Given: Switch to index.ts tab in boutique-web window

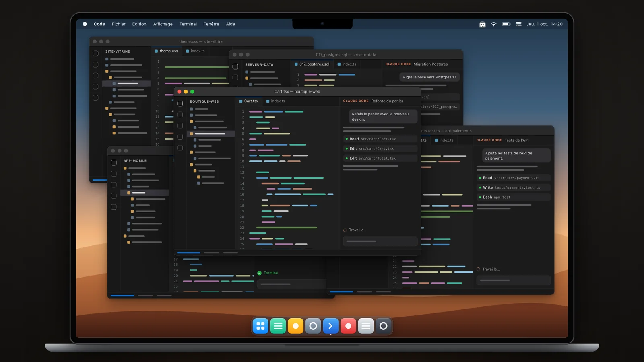Looking at the screenshot, I should (x=276, y=101).
